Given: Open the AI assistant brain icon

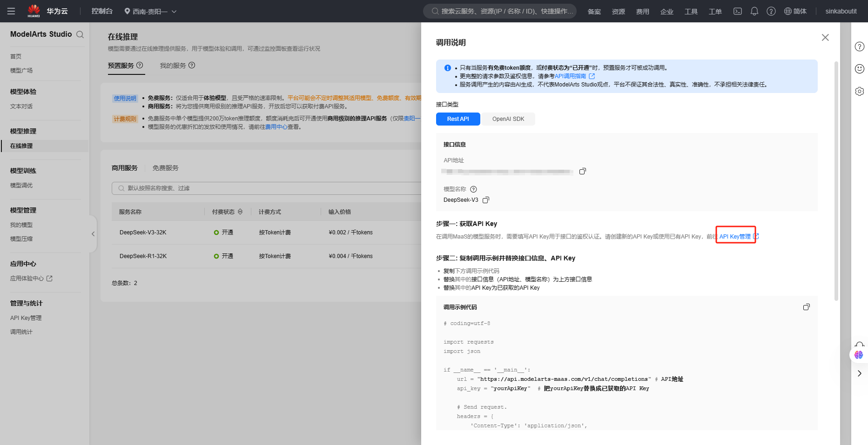Looking at the screenshot, I should (859, 355).
